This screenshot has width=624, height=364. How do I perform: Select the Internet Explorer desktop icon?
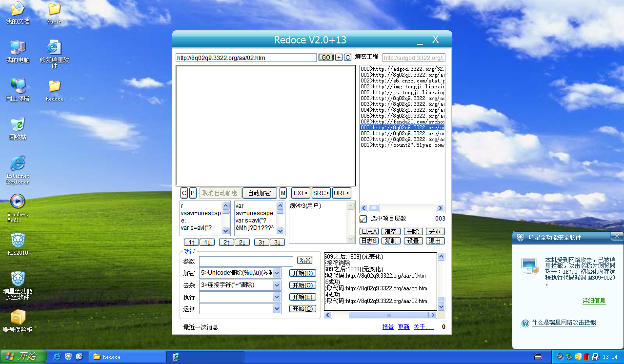pos(18,170)
